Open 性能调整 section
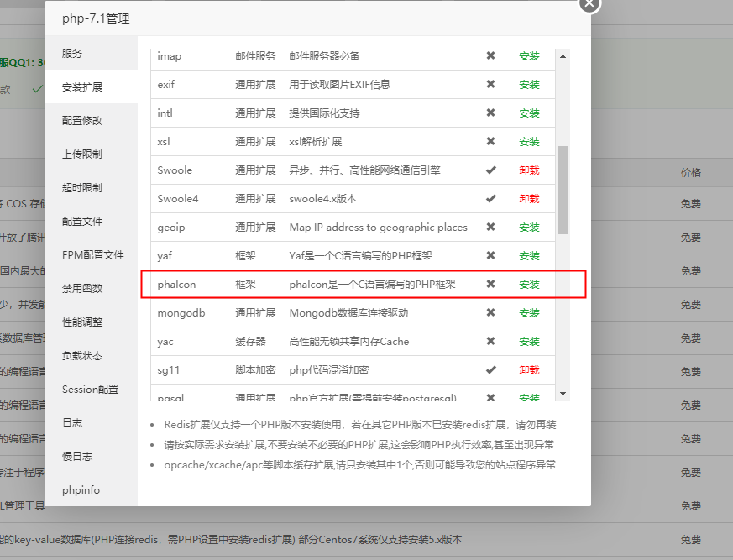The image size is (733, 560). pos(92,322)
